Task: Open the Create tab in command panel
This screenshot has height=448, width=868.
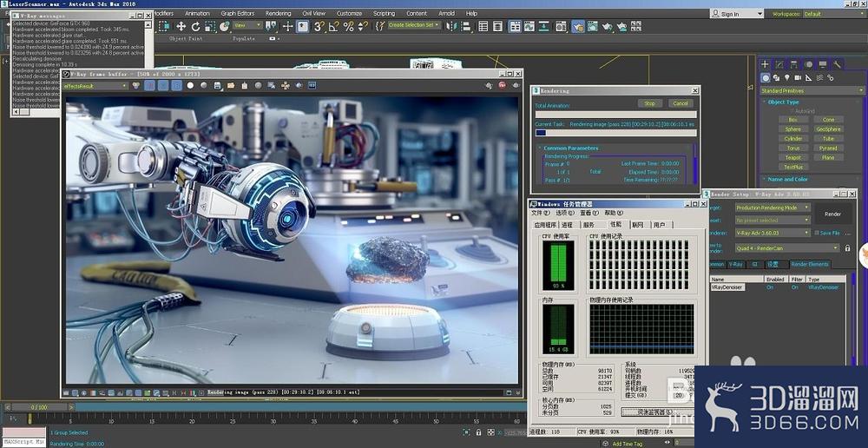Action: (765, 64)
